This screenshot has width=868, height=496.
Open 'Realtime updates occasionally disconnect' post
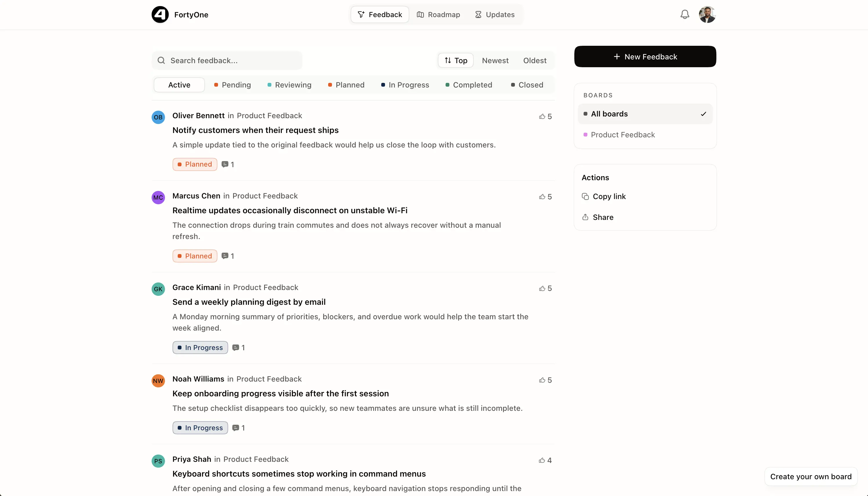290,211
